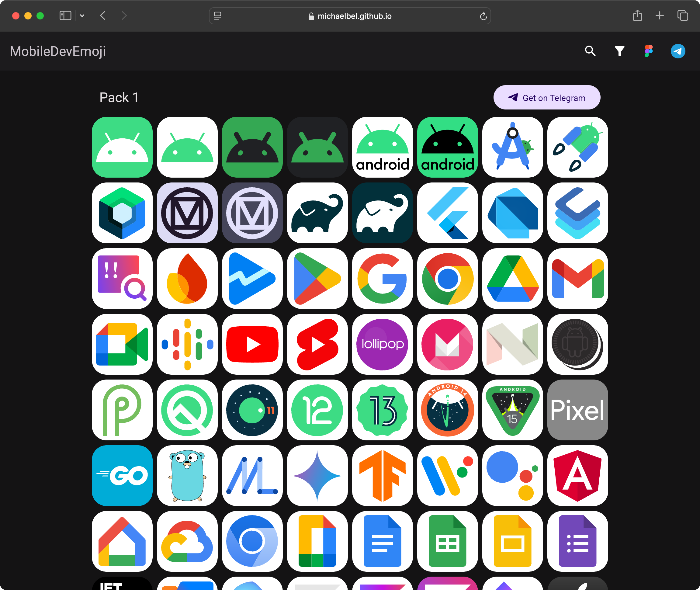Open the search icon in header
The height and width of the screenshot is (590, 700).
(590, 51)
